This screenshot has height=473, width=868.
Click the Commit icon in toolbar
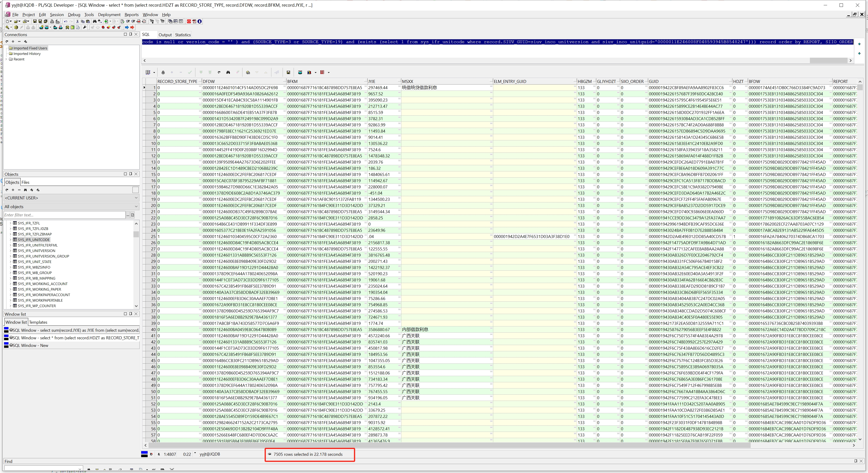(28, 27)
